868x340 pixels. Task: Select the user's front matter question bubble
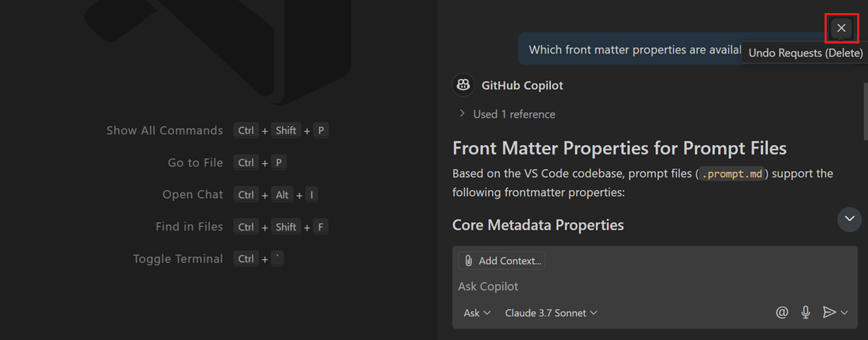pyautogui.click(x=630, y=50)
